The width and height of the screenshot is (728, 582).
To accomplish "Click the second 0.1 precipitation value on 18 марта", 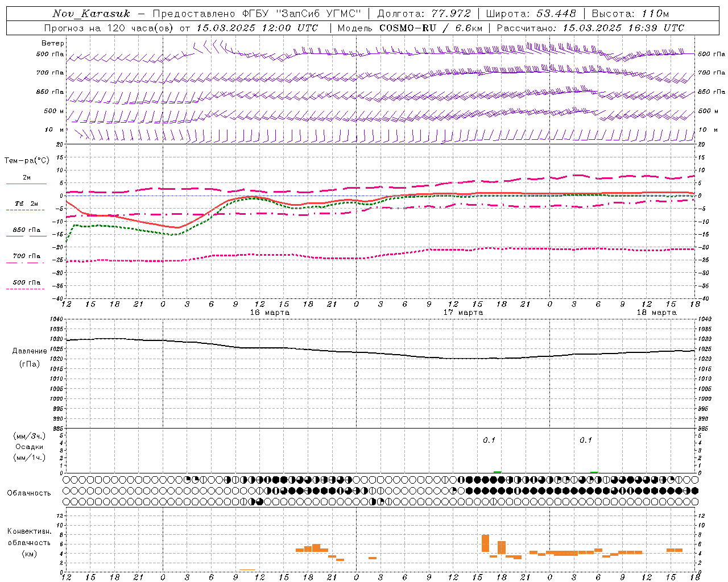I will (586, 440).
